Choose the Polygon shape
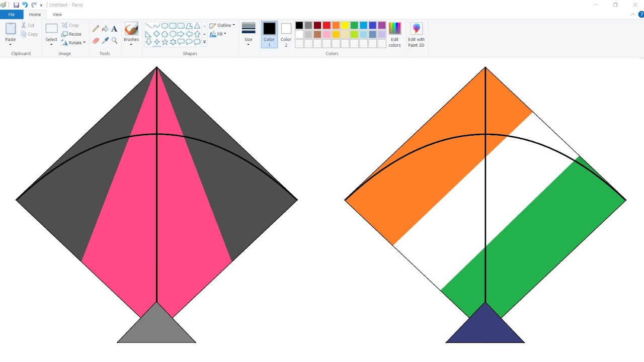Viewport: 644px width, 362px height. point(189,26)
